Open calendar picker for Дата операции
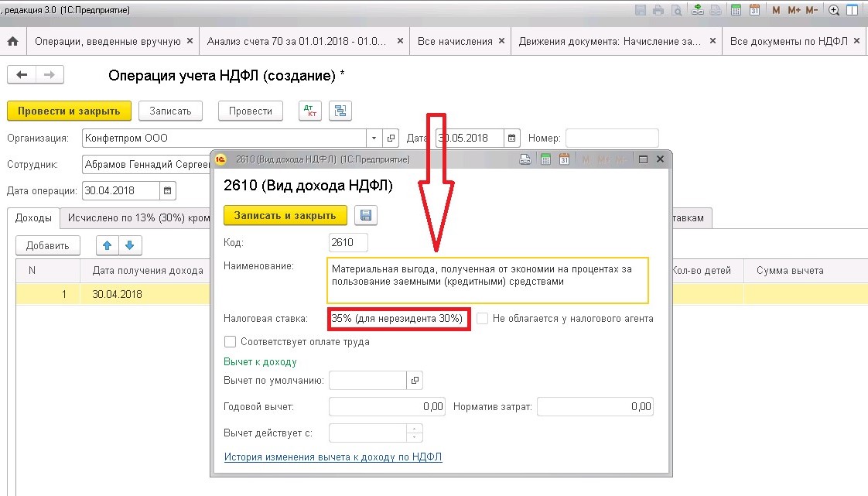The width and height of the screenshot is (868, 496). pos(168,190)
